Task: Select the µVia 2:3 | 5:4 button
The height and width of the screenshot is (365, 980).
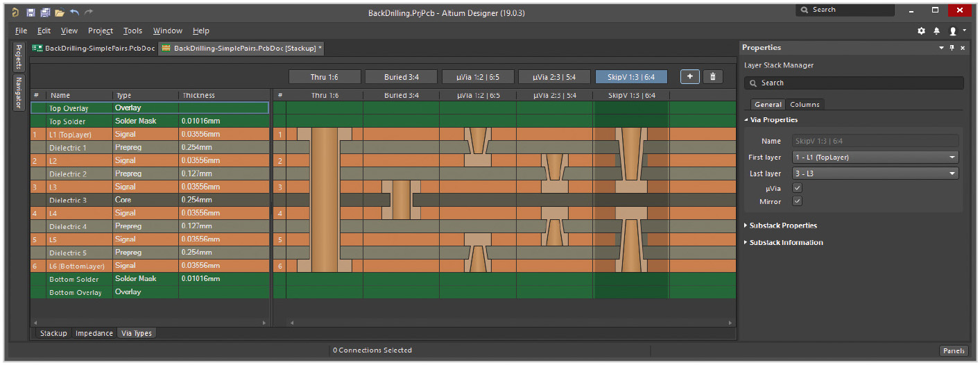Action: [x=554, y=76]
